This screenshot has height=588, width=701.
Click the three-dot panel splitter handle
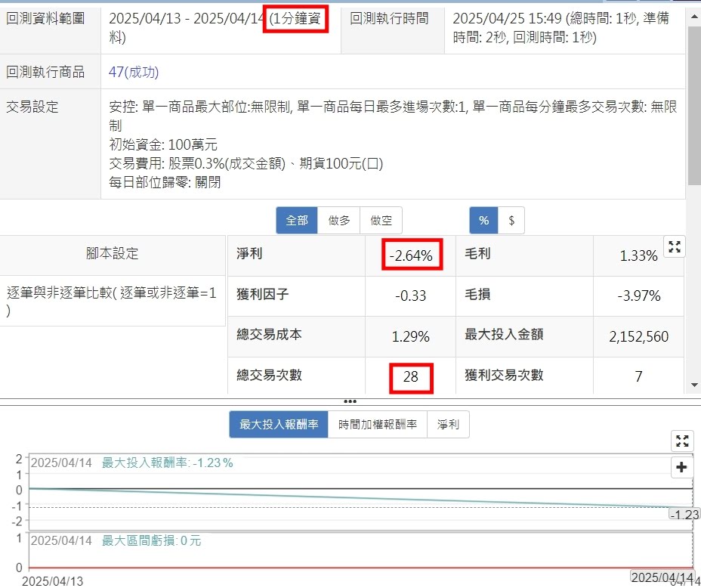(x=350, y=401)
